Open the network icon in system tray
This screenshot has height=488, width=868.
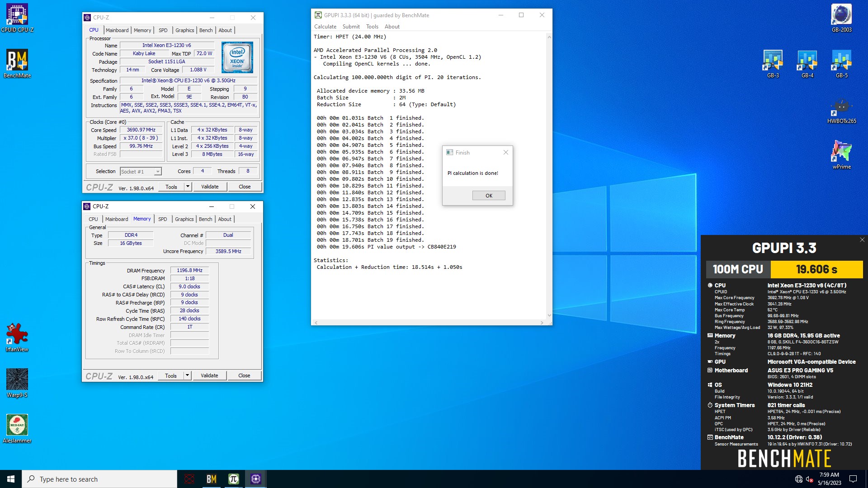click(x=799, y=479)
